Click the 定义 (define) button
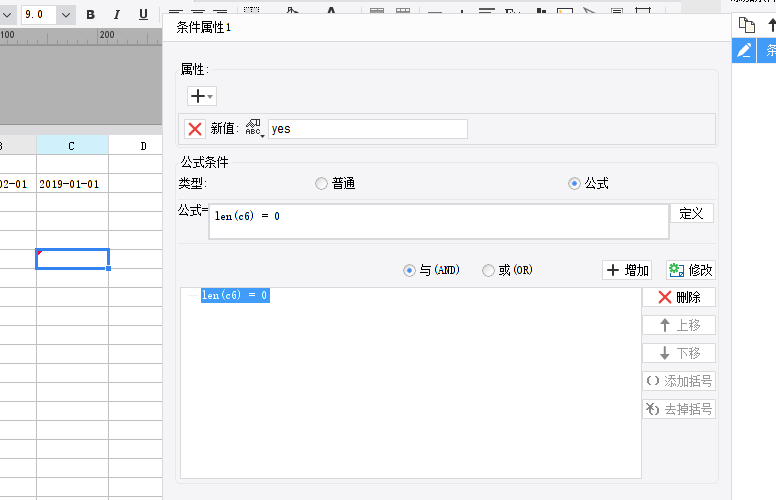Screen dimensions: 776x500 [691, 213]
